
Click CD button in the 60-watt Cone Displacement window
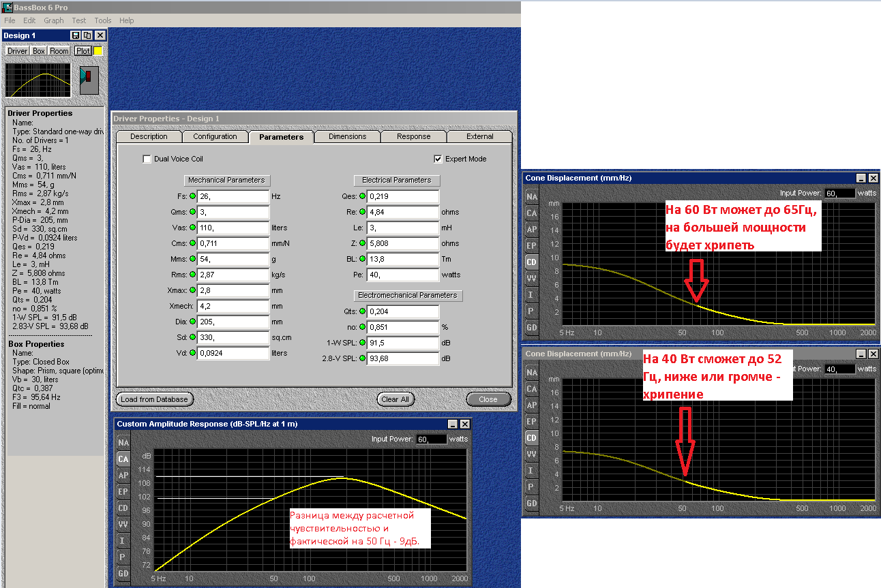tap(532, 262)
